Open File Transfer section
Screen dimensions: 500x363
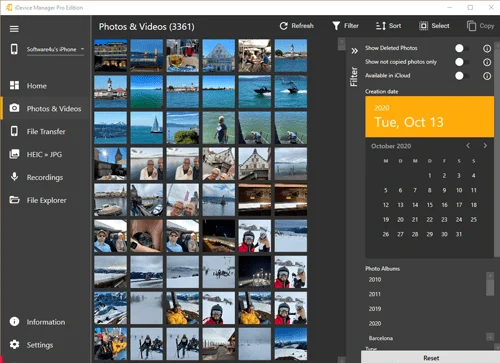(x=46, y=132)
